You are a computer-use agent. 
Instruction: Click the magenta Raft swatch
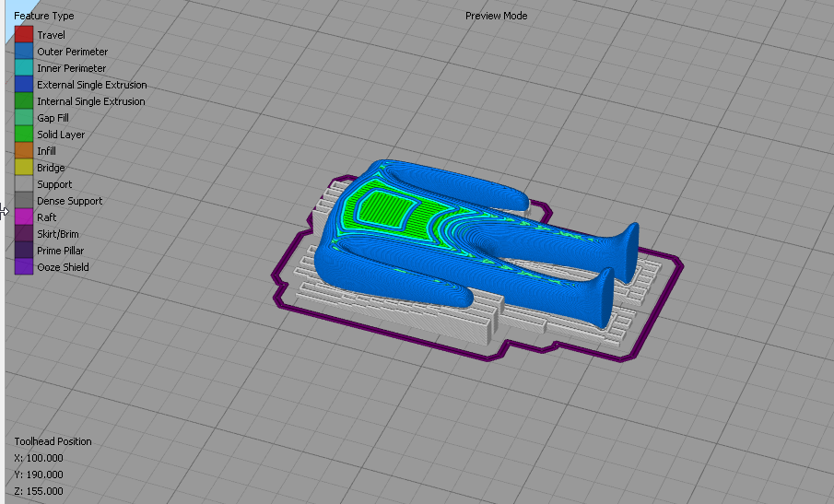[x=24, y=217]
